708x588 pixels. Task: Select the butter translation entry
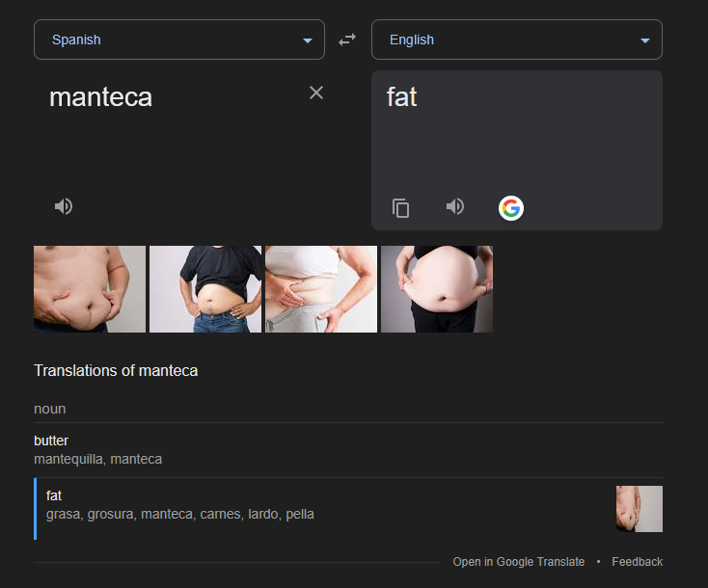coord(348,450)
